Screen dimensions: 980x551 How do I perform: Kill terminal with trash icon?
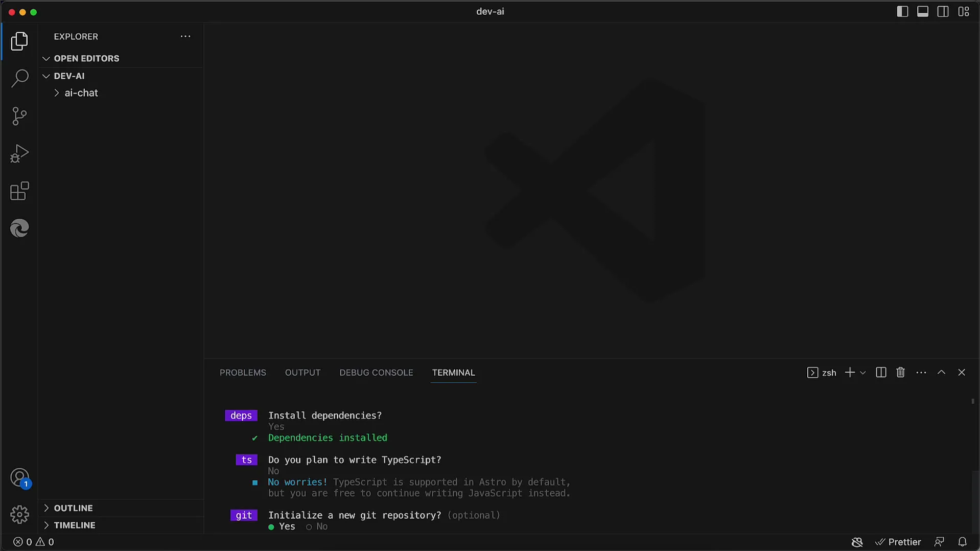(901, 373)
